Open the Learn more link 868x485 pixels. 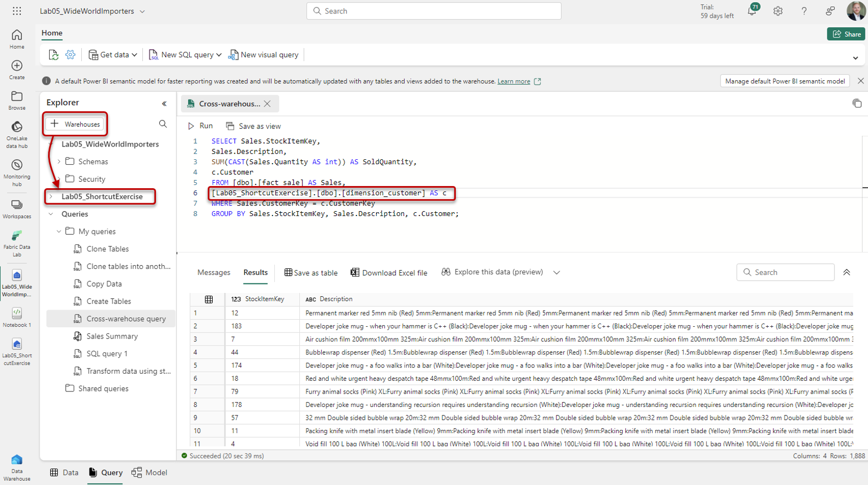click(x=514, y=81)
